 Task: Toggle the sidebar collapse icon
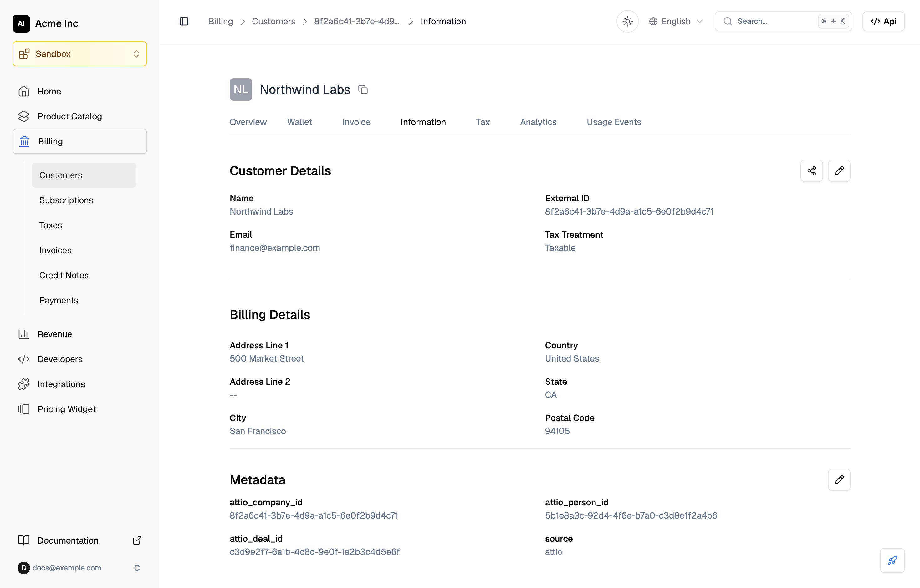[184, 21]
